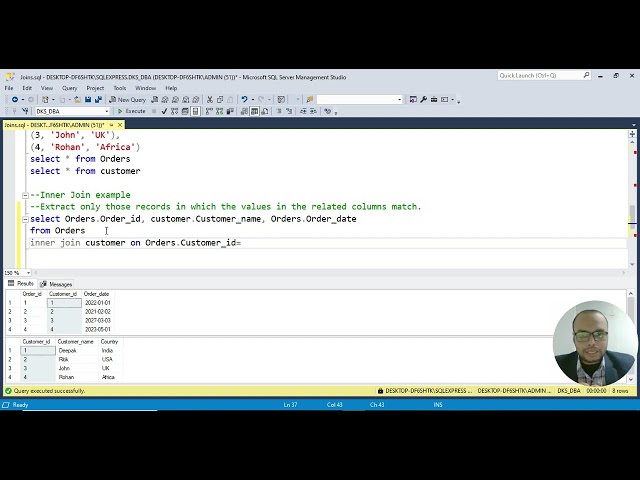This screenshot has height=480, width=640.
Task: Click the Specify Template Parameter Values icon
Action: click(327, 111)
